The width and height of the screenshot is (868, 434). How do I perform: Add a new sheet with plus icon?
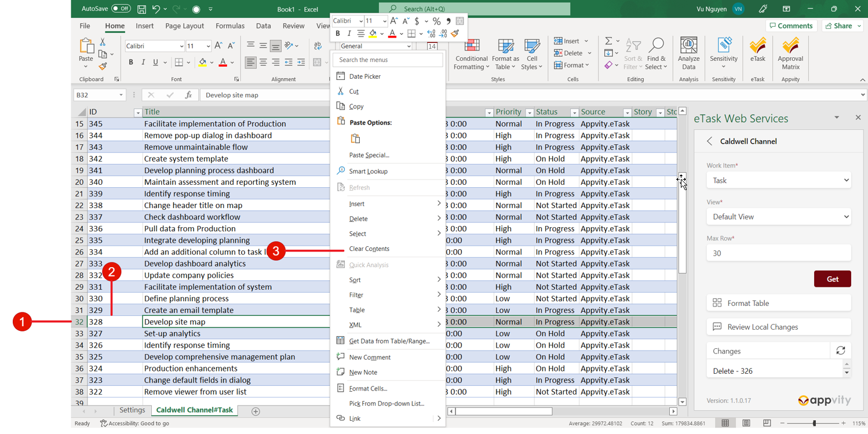pyautogui.click(x=256, y=411)
